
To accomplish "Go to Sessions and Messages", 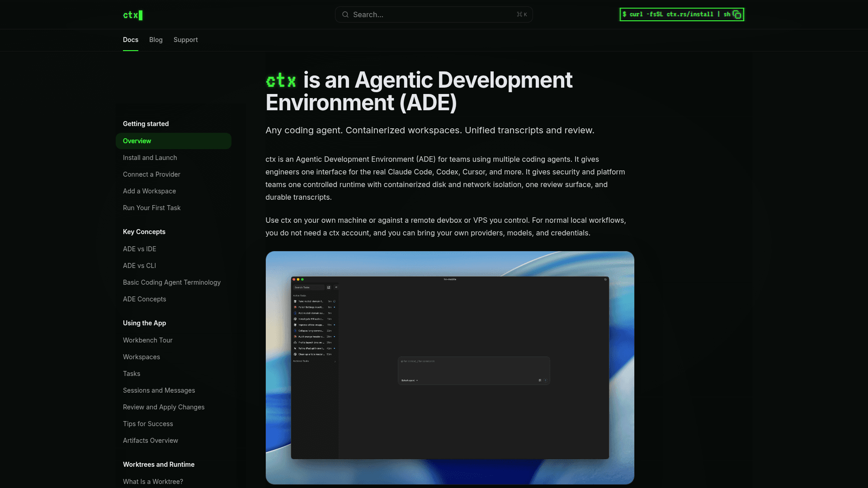I will (x=159, y=390).
